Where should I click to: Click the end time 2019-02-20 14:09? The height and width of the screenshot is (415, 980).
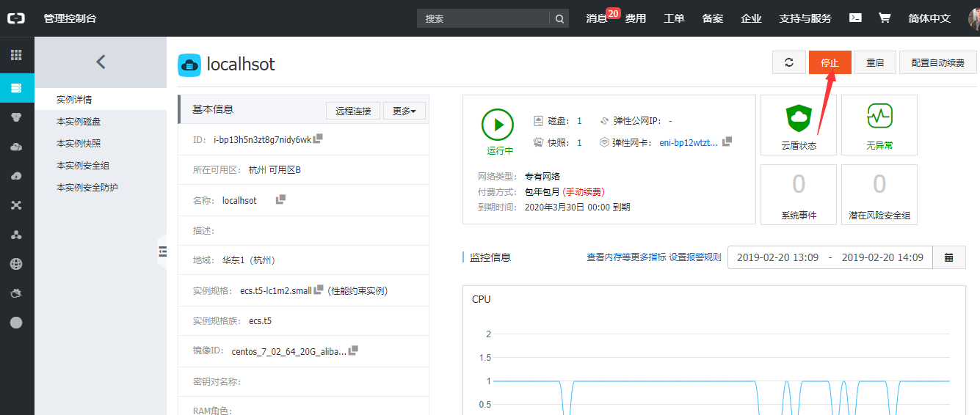coord(882,257)
